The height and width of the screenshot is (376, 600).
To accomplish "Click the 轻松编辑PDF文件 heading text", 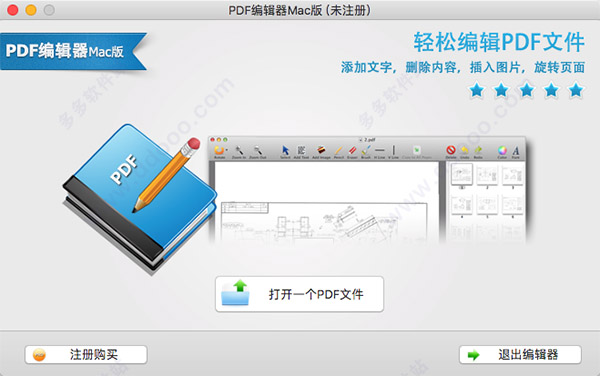I will click(499, 42).
